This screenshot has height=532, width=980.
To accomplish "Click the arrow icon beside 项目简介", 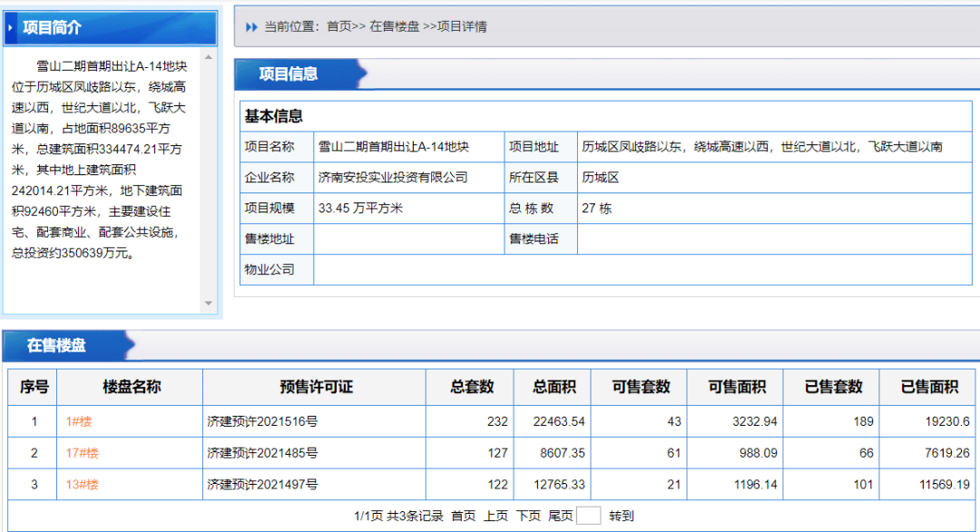I will pyautogui.click(x=10, y=27).
